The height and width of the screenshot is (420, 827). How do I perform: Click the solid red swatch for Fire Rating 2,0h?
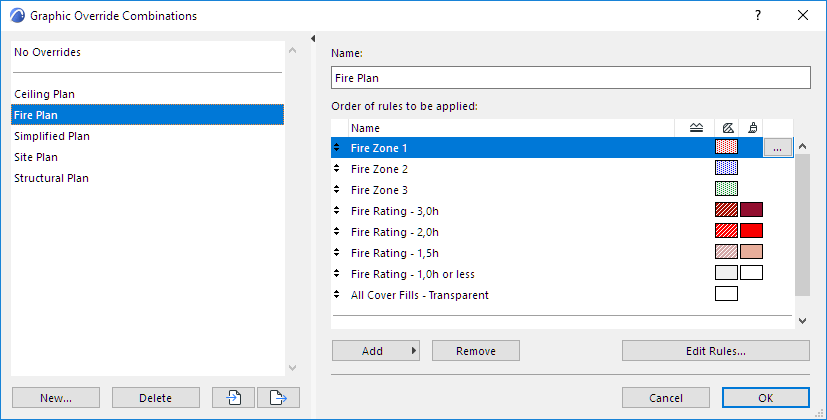click(x=751, y=232)
